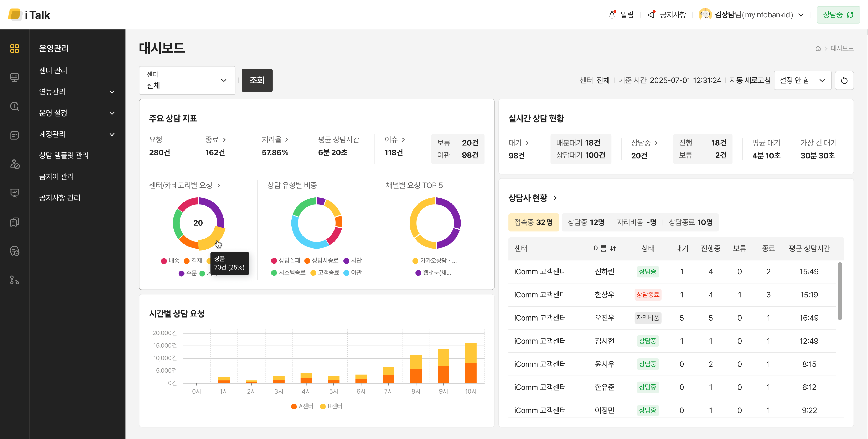Open the chat monitor icon in sidebar

click(x=14, y=77)
